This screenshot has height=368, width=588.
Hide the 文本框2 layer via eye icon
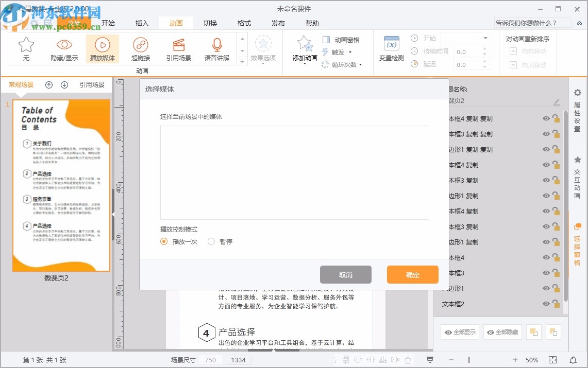[x=546, y=304]
